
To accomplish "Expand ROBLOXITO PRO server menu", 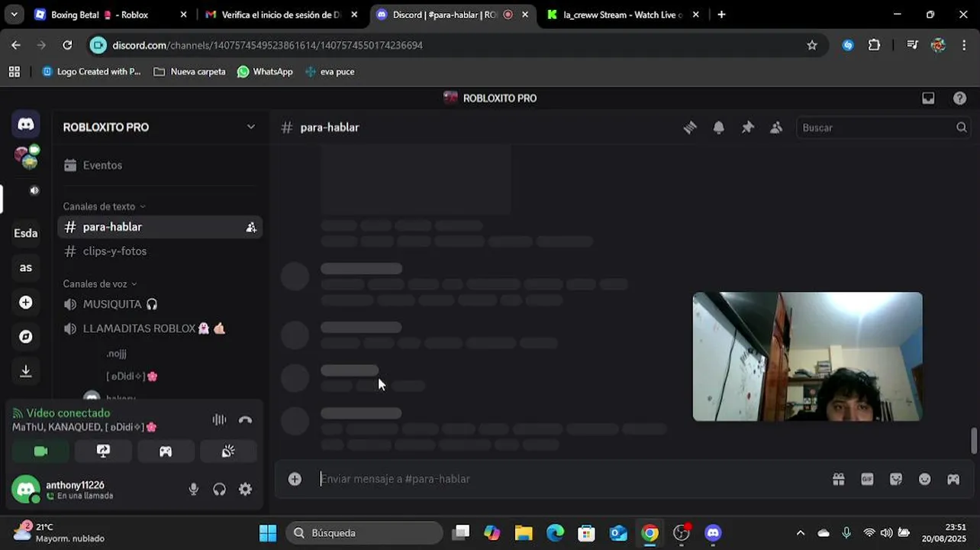I will point(160,127).
